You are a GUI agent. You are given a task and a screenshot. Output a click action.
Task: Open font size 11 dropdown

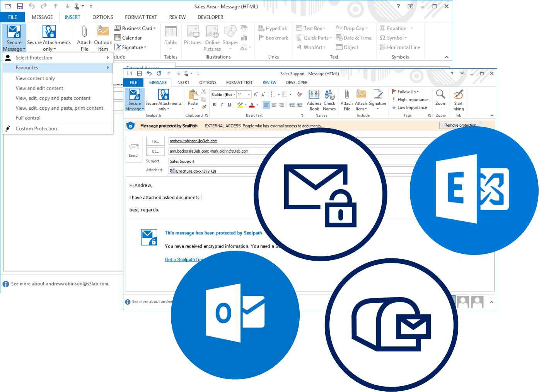(x=249, y=94)
